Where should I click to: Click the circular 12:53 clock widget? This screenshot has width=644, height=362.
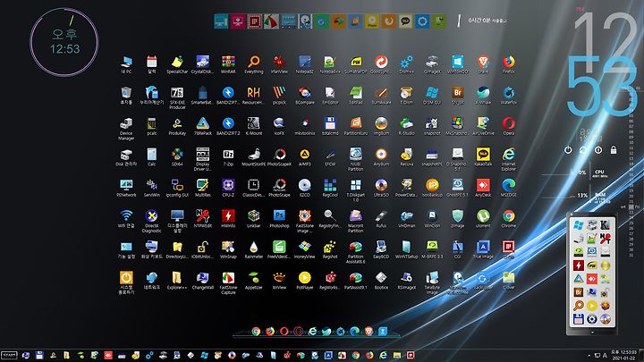[64, 41]
